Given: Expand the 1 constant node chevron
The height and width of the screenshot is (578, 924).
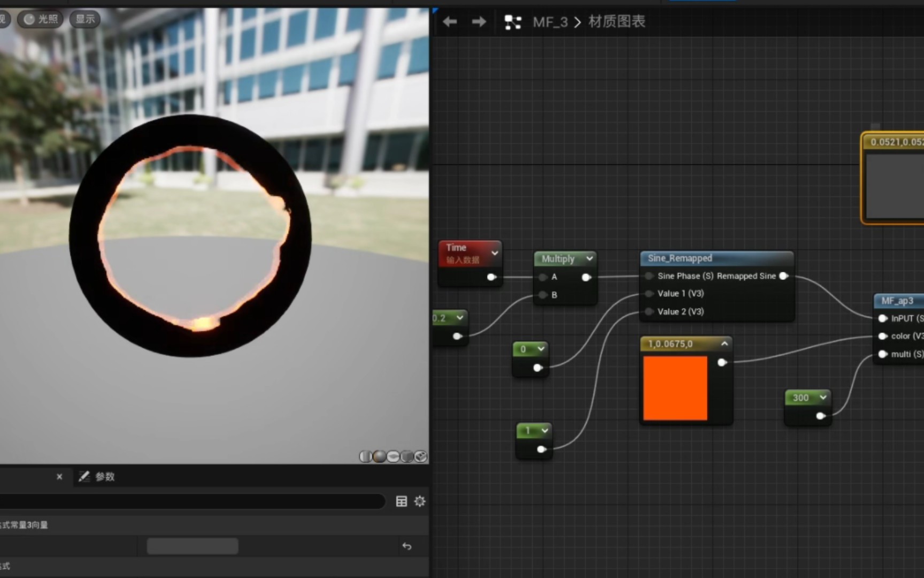Looking at the screenshot, I should 544,430.
